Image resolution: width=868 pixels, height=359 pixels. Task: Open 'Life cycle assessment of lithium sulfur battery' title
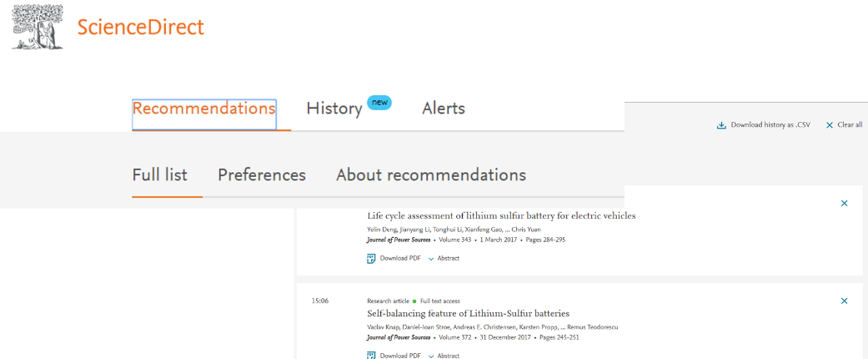tap(501, 215)
